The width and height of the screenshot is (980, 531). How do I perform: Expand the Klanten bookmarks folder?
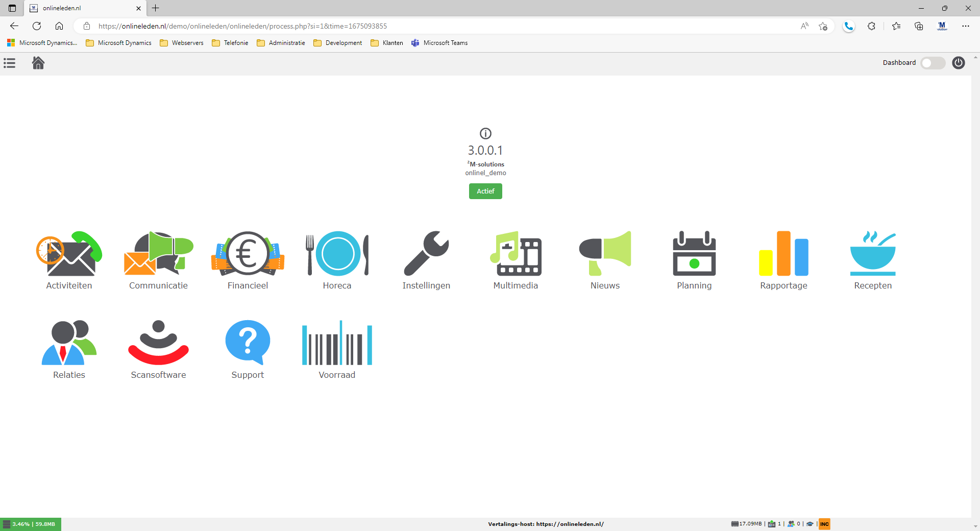point(387,43)
